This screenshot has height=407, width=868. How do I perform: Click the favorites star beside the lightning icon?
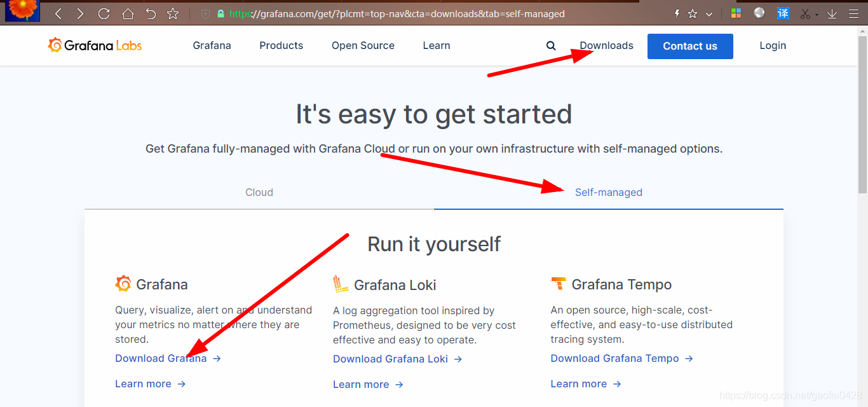point(693,13)
